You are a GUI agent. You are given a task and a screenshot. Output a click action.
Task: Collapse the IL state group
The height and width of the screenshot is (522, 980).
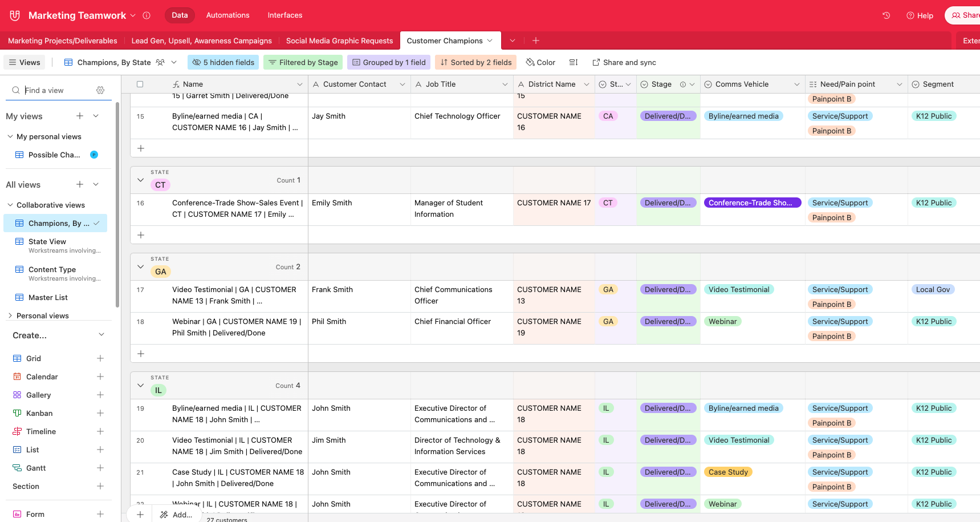(141, 386)
